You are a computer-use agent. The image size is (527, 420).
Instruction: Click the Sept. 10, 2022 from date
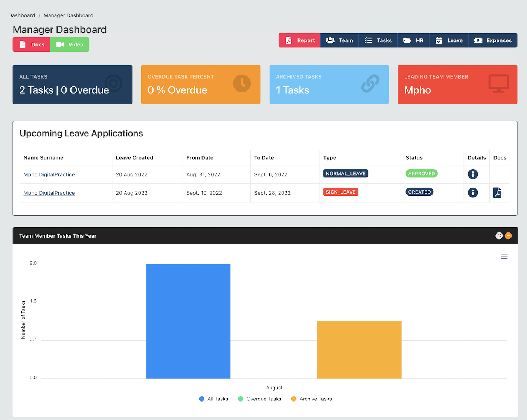(204, 193)
